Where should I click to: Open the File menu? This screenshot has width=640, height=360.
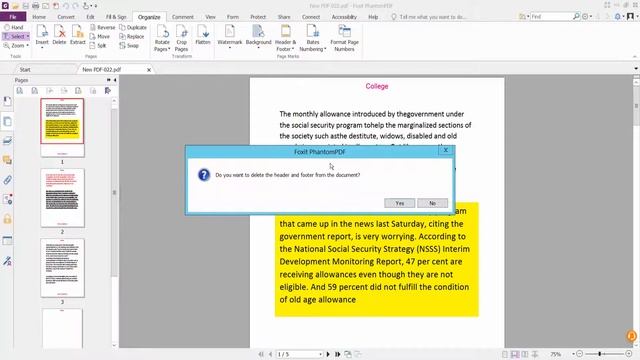(x=13, y=17)
